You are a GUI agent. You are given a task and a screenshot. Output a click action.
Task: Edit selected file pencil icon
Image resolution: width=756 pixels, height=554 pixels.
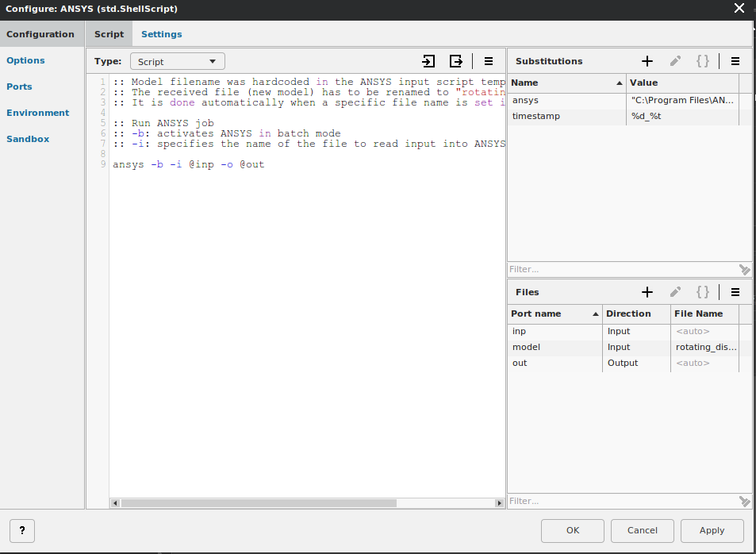[675, 292]
